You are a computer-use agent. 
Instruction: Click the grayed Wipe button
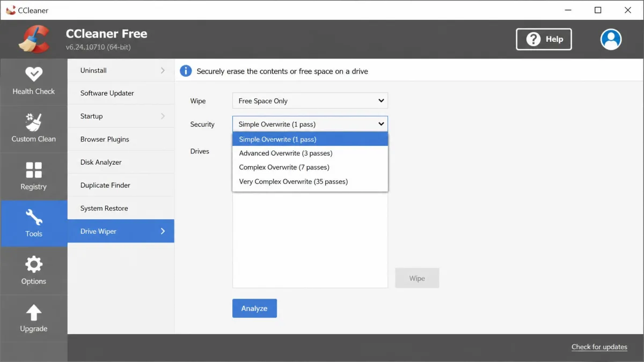tap(417, 278)
